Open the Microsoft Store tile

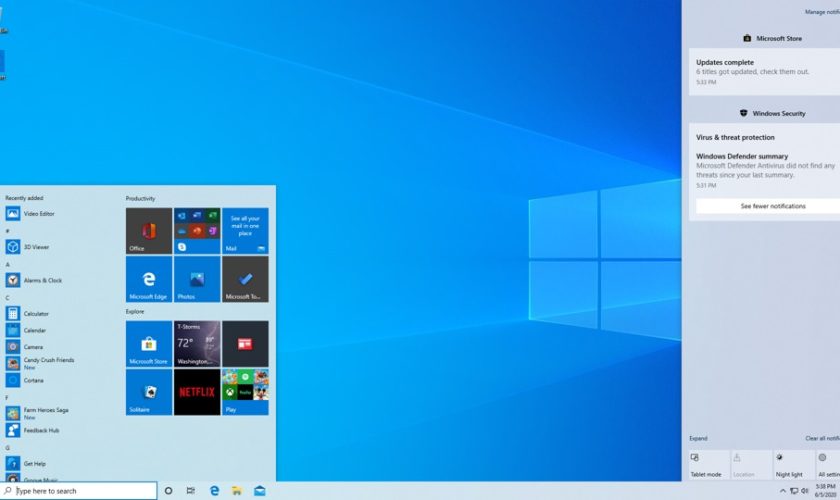(149, 343)
